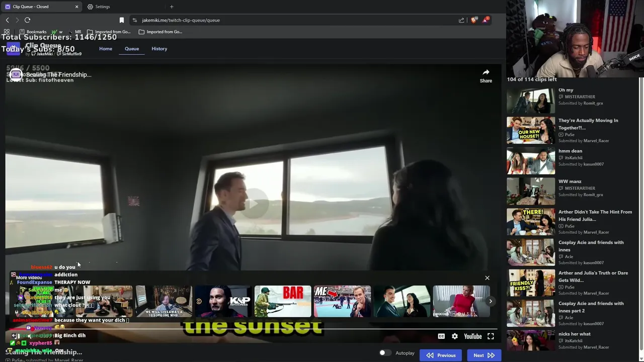Open the Brave rewards triangle icon
The image size is (644, 362).
click(485, 20)
